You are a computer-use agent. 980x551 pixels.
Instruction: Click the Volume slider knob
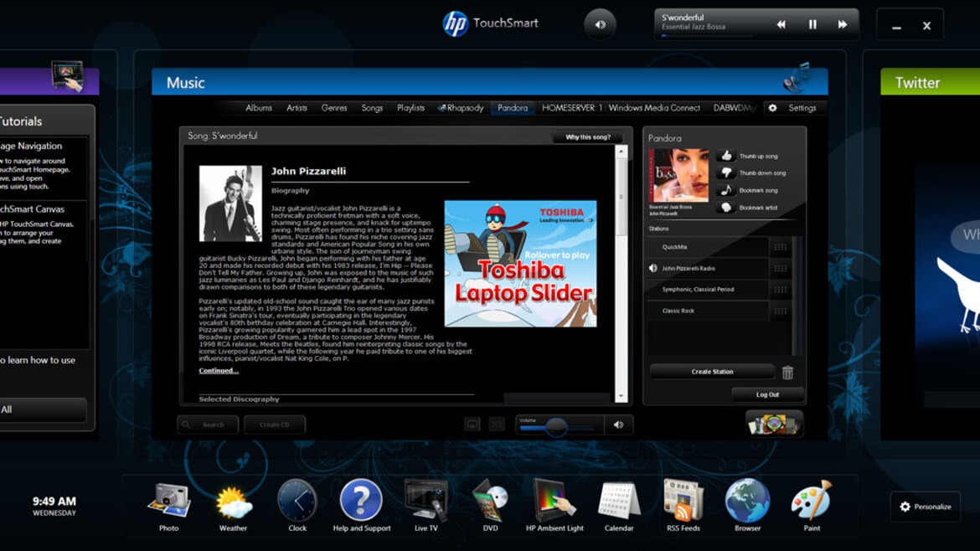tap(556, 427)
